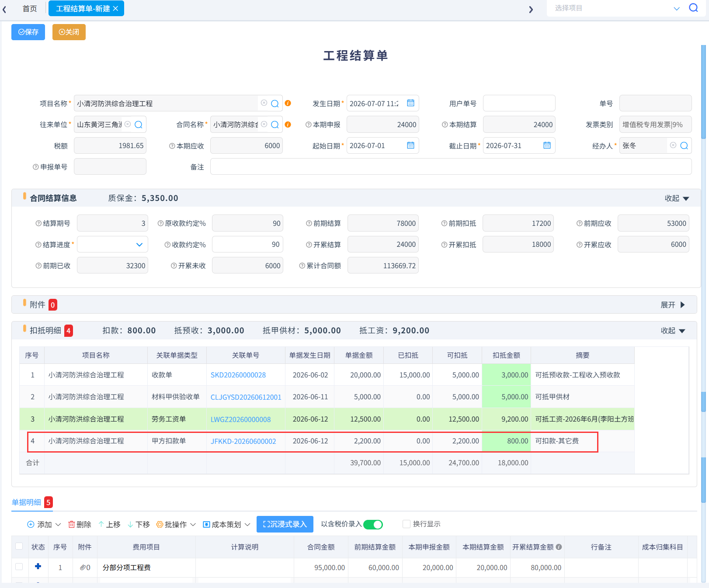Open the info icon next to 合同名称
This screenshot has height=588, width=709.
(x=288, y=125)
